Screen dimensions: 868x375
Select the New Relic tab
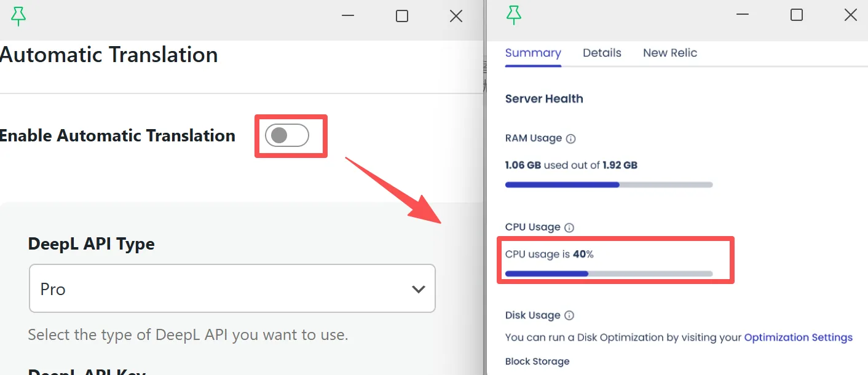(x=669, y=53)
